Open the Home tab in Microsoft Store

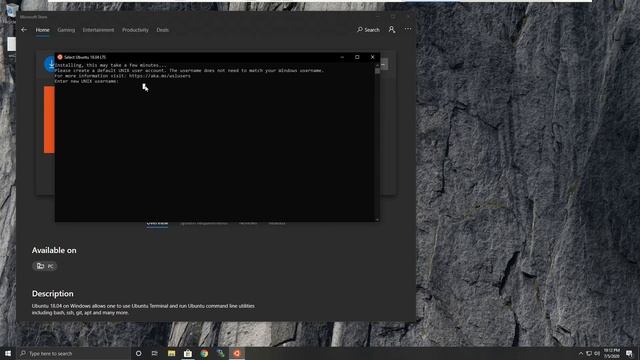pyautogui.click(x=42, y=30)
